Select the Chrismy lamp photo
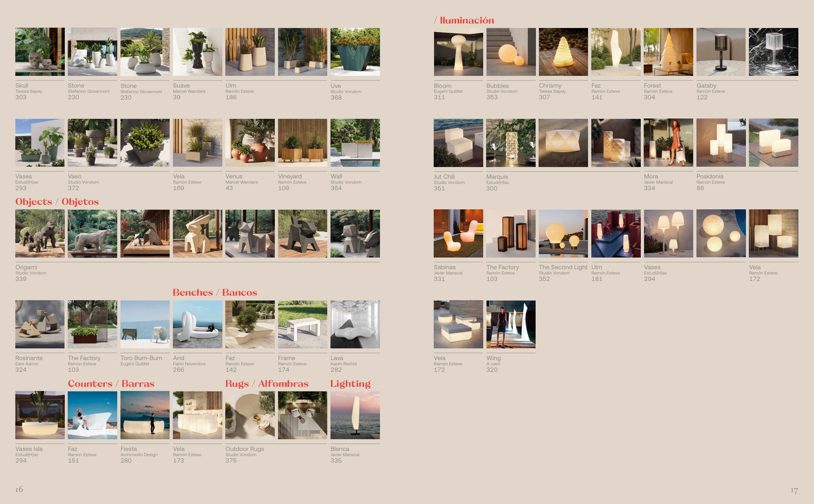814x504 pixels. tap(563, 52)
